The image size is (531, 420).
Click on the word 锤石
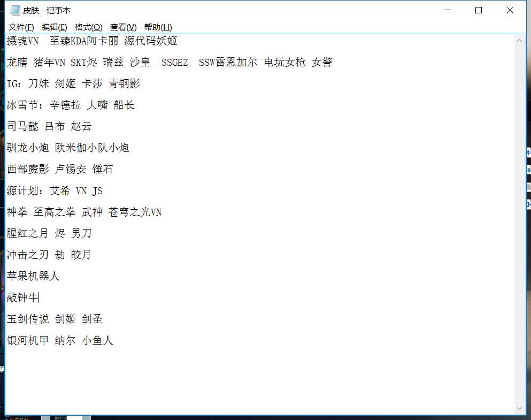[x=102, y=169]
